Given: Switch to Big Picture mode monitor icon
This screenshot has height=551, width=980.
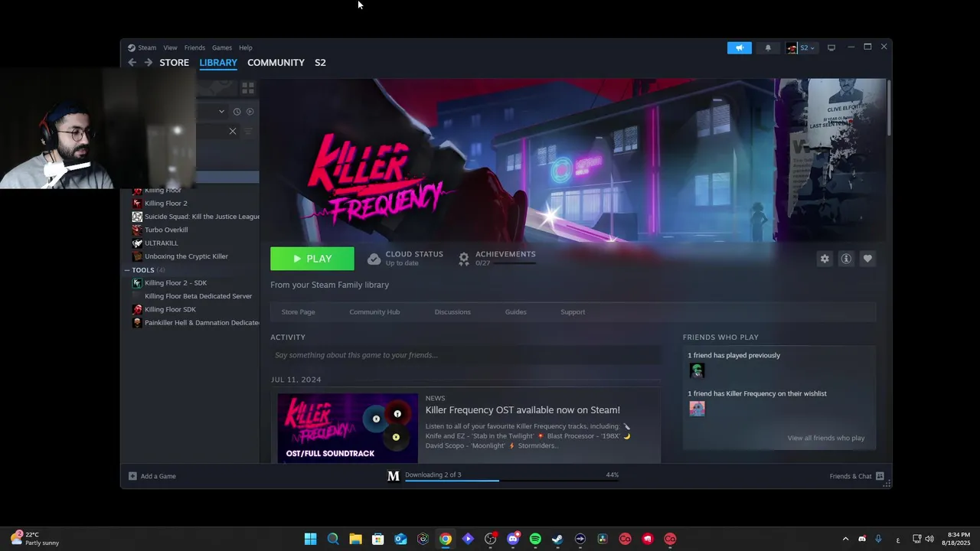Looking at the screenshot, I should tap(831, 47).
